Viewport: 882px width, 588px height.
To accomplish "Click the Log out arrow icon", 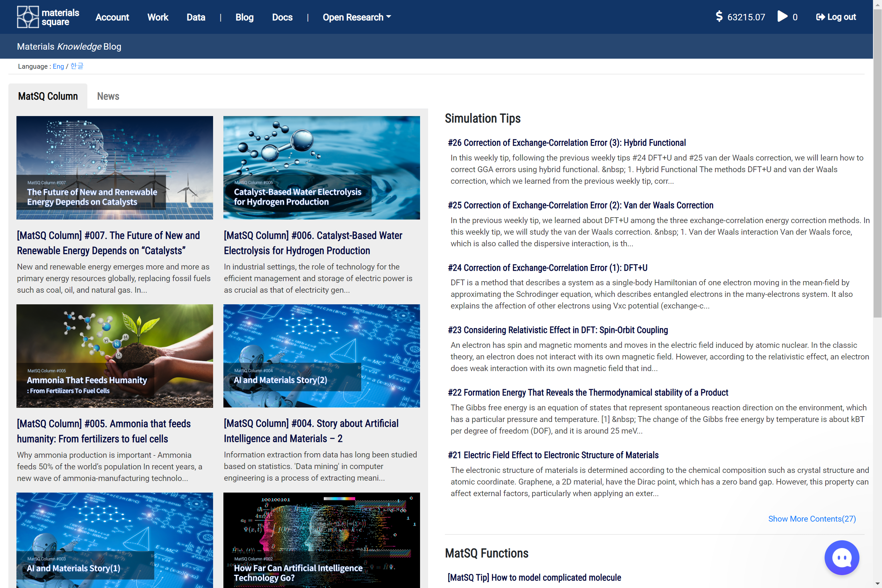I will tap(820, 17).
